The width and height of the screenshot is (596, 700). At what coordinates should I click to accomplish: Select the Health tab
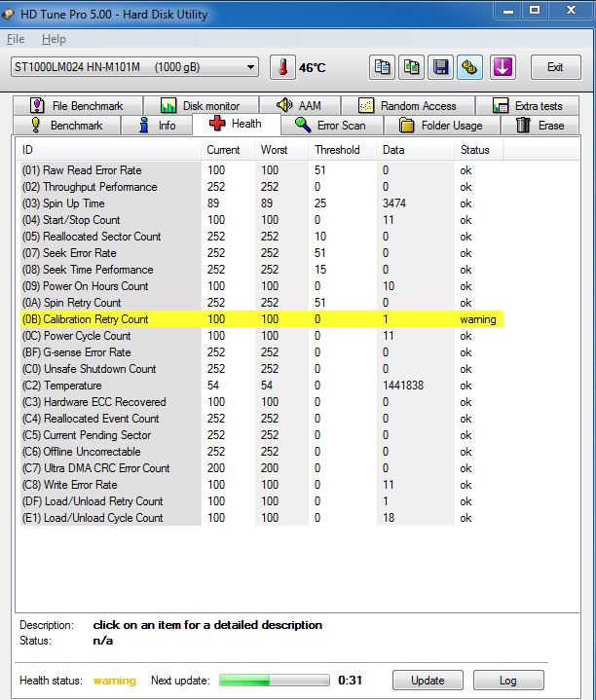237,124
